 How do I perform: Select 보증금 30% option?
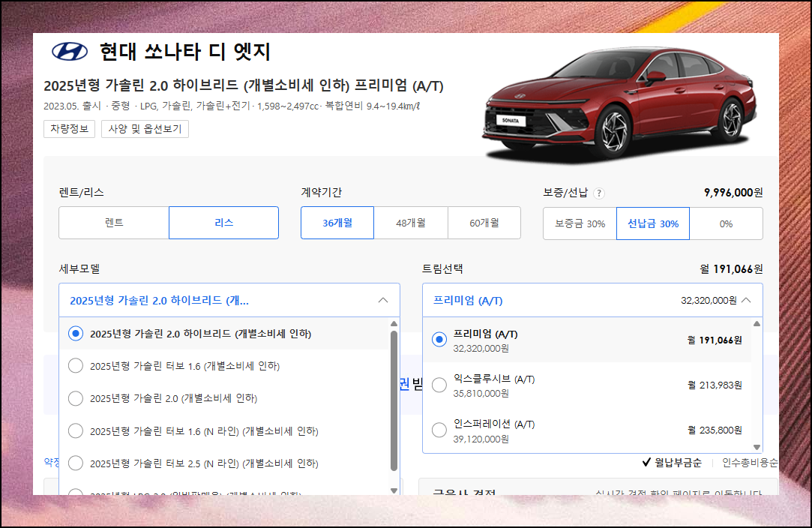tap(580, 223)
